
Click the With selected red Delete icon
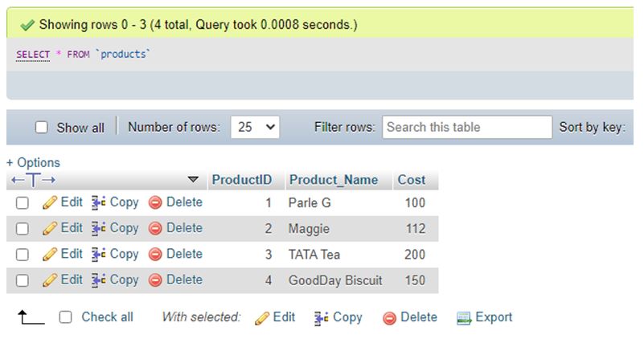pos(389,318)
